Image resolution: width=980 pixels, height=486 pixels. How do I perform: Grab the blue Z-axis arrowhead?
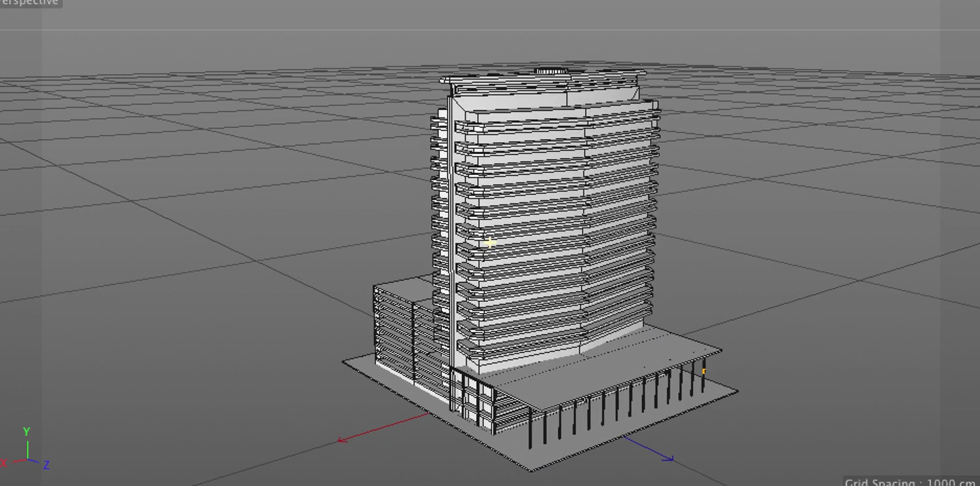(x=669, y=458)
